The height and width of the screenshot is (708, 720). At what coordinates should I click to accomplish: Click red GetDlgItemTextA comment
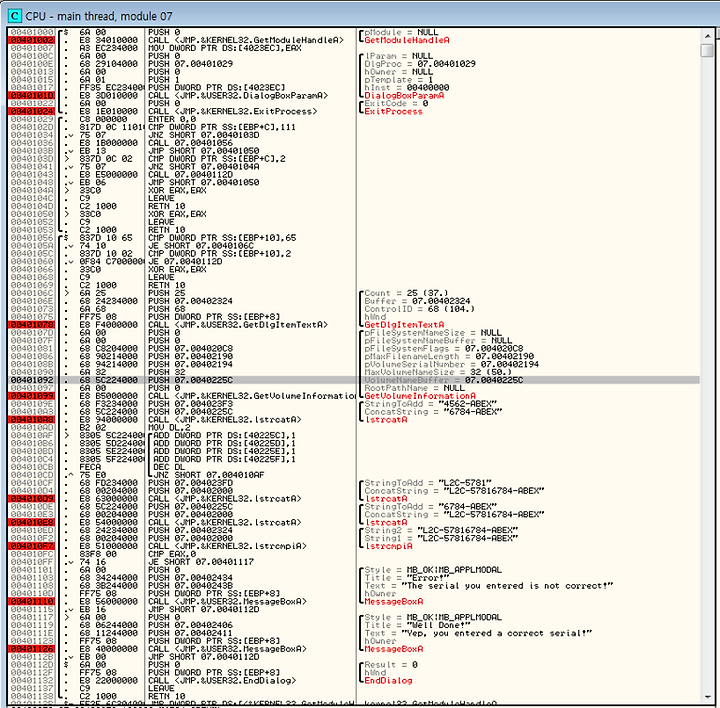(x=404, y=325)
